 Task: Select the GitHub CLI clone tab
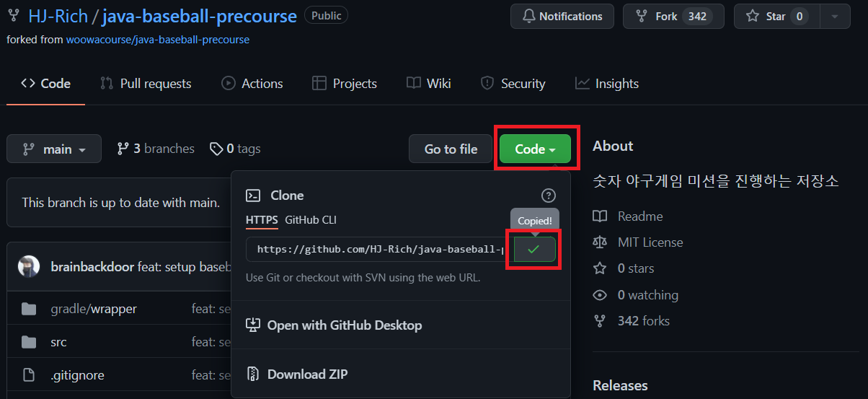311,220
